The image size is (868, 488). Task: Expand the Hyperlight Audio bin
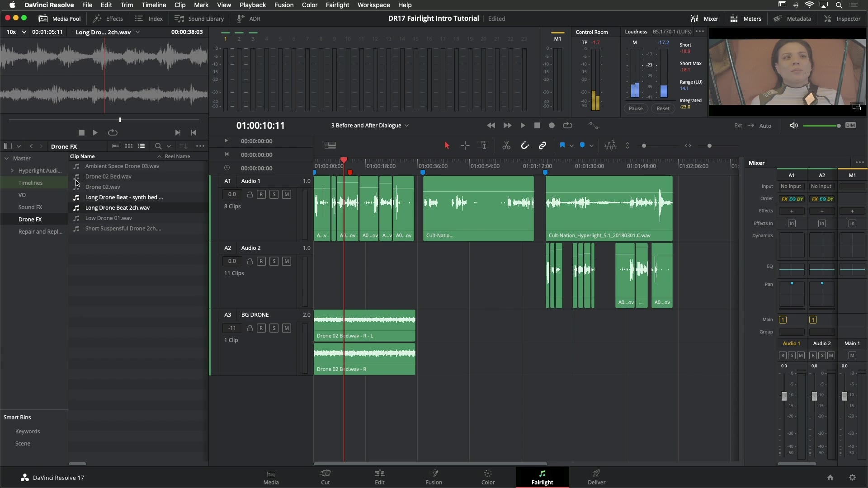coord(12,171)
